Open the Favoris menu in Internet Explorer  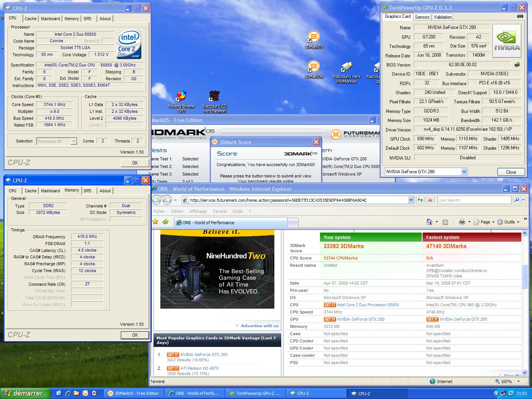219,211
